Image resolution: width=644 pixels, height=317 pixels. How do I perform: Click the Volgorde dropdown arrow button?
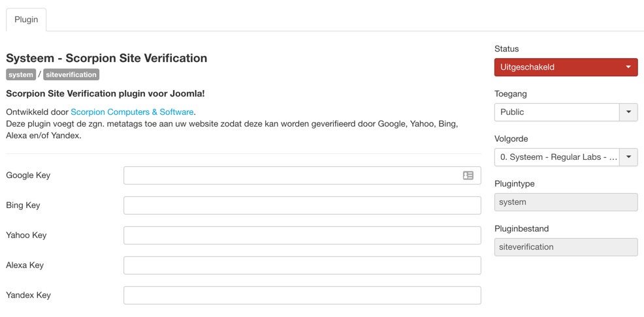pyautogui.click(x=628, y=157)
